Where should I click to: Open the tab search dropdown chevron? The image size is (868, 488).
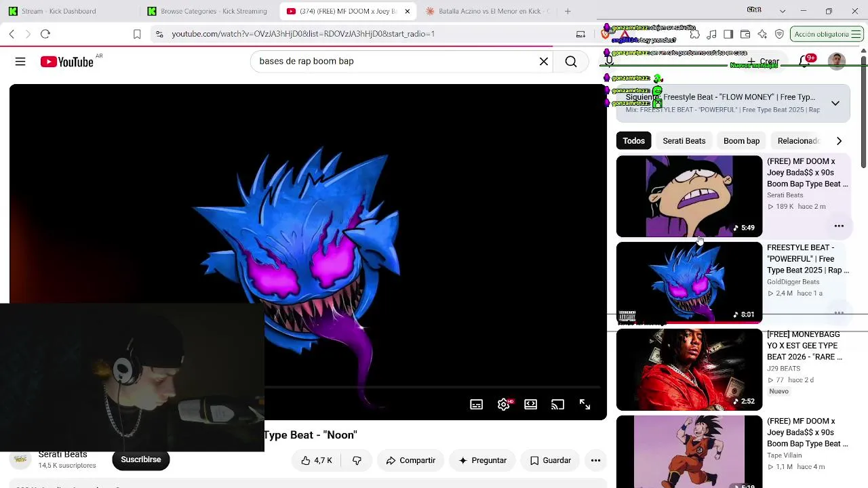[x=783, y=11]
